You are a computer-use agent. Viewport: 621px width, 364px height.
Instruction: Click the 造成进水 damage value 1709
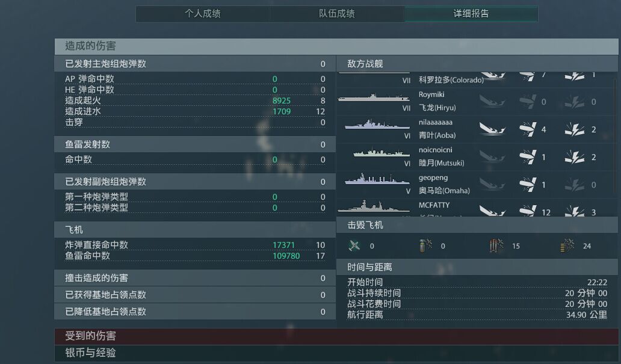coord(282,111)
